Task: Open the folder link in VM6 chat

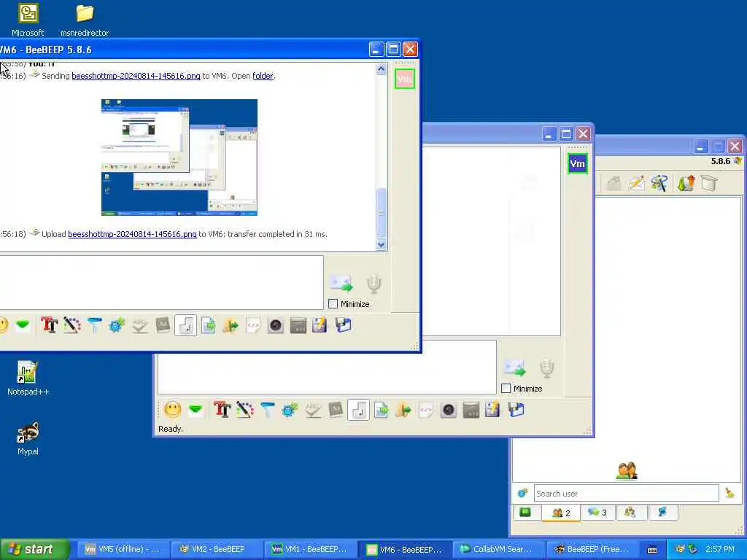Action: pyautogui.click(x=263, y=76)
